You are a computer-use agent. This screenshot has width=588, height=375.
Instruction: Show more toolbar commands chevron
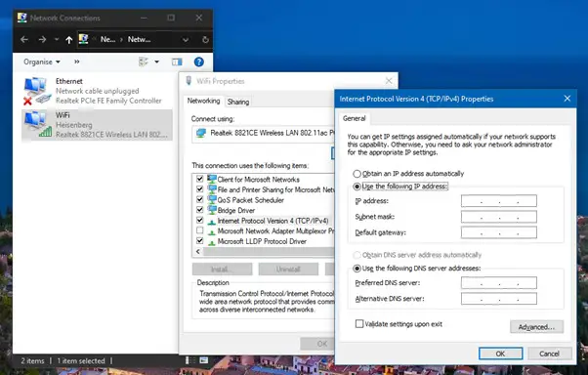pyautogui.click(x=77, y=62)
